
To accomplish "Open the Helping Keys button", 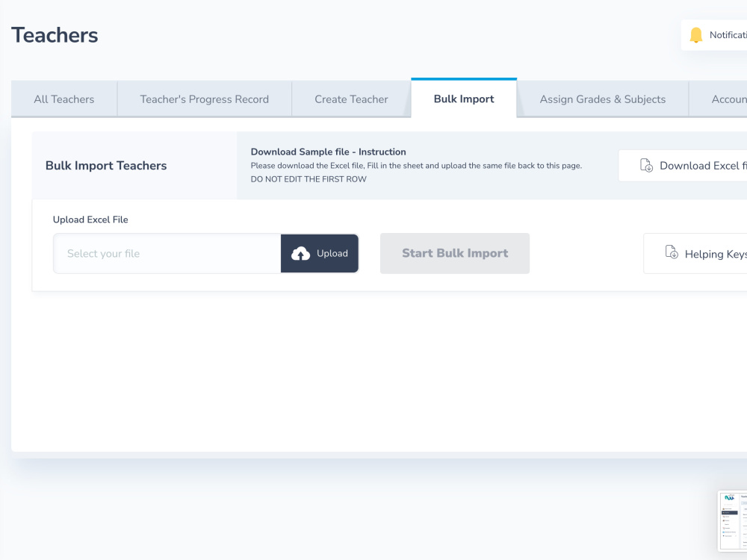I will click(x=695, y=253).
